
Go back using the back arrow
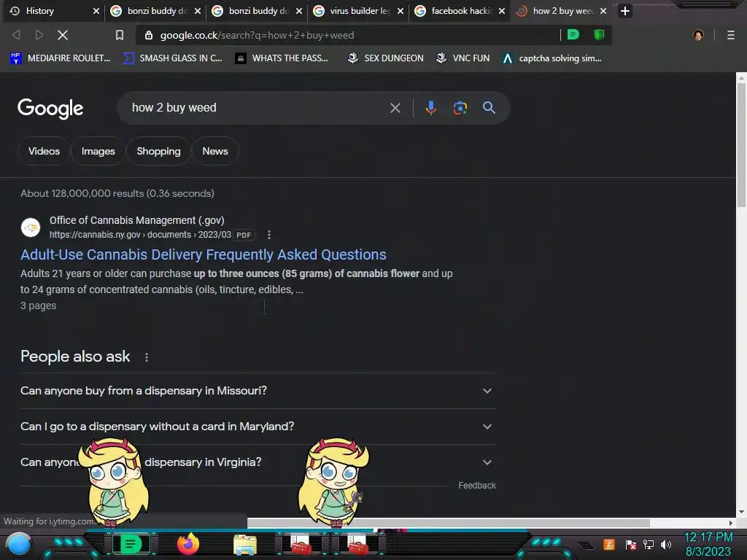tap(16, 35)
